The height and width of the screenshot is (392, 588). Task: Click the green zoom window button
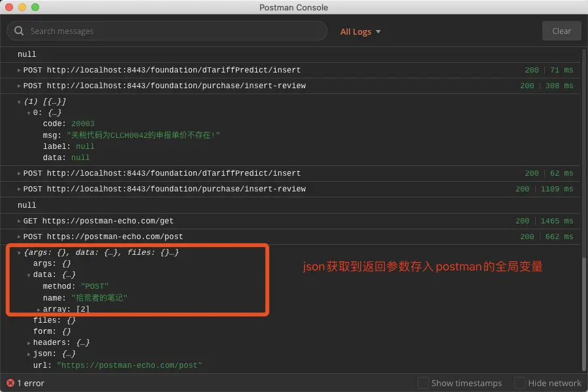click(35, 7)
